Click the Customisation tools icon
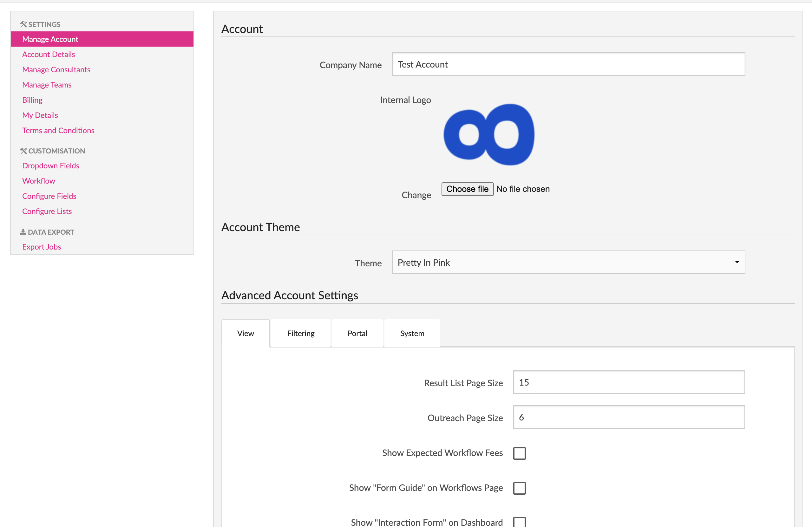The width and height of the screenshot is (812, 527). 23,151
